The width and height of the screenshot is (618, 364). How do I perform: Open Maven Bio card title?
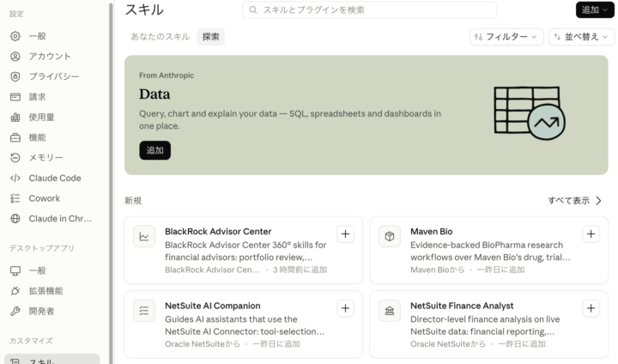tap(431, 232)
